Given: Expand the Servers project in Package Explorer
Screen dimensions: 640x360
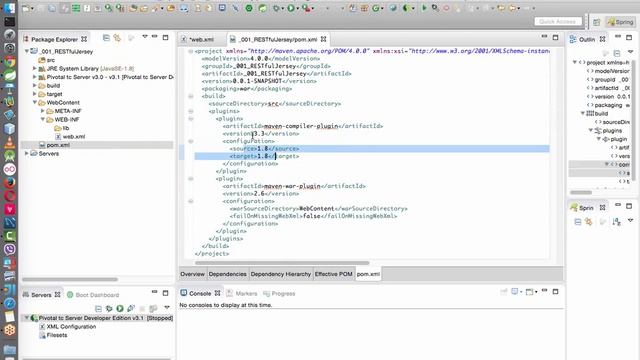Looking at the screenshot, I should pyautogui.click(x=27, y=153).
